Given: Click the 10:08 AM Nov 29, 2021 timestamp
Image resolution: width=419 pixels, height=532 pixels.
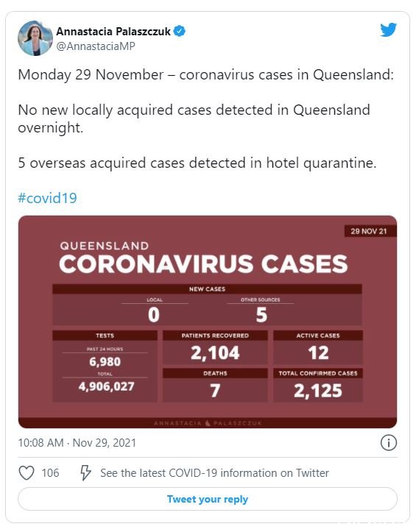Looking at the screenshot, I should tap(77, 443).
